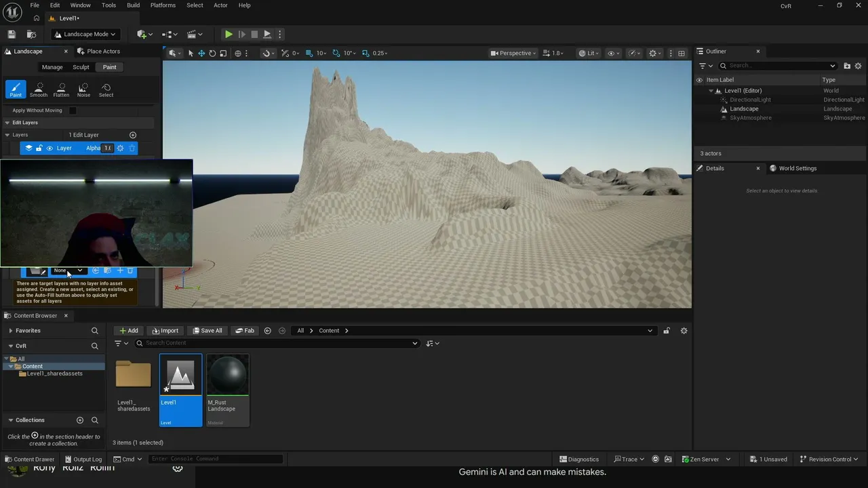Add a new folder in the Outliner
This screenshot has height=488, width=868.
[x=847, y=66]
